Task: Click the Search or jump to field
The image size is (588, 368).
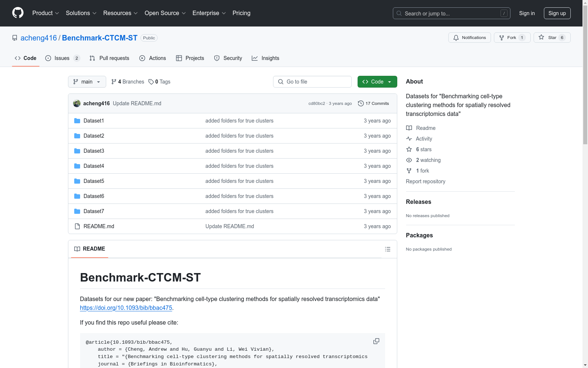Action: click(452, 13)
